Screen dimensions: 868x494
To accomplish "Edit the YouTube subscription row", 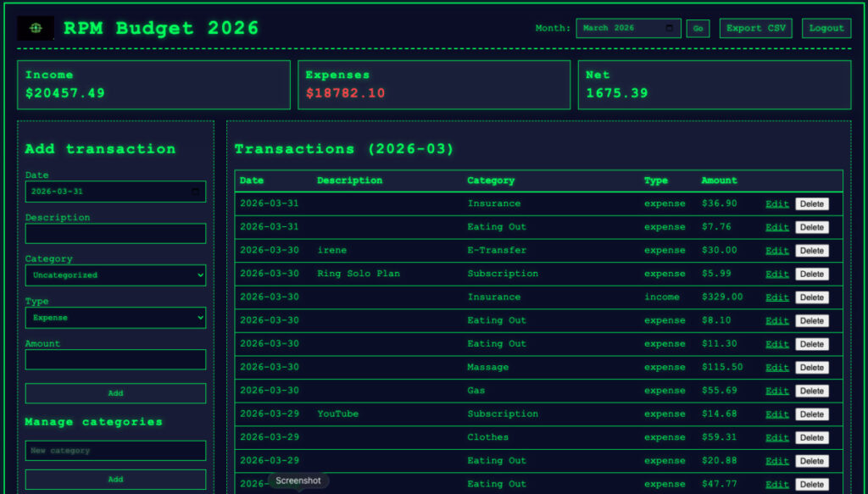I will [777, 414].
